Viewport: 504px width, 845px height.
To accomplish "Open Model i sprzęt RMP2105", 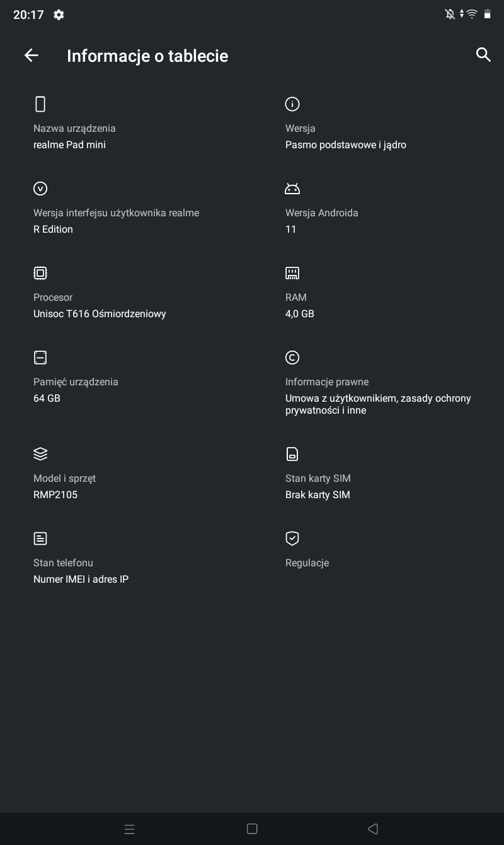I will pyautogui.click(x=64, y=486).
